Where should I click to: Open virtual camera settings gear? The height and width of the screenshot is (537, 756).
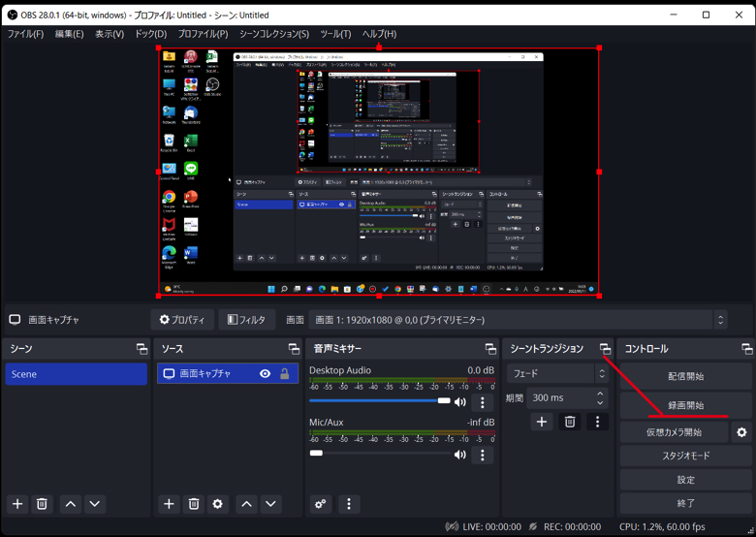pos(741,432)
